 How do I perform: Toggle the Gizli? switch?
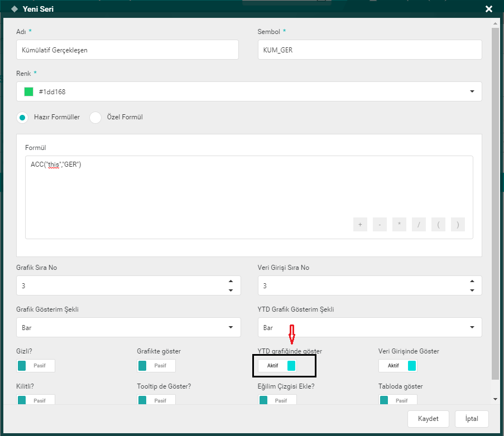(36, 366)
